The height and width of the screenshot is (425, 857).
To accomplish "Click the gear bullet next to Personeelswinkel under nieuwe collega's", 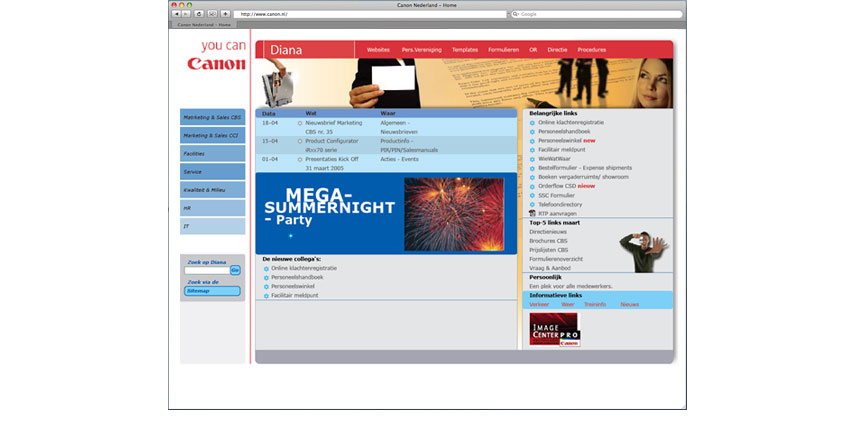I will 266,287.
